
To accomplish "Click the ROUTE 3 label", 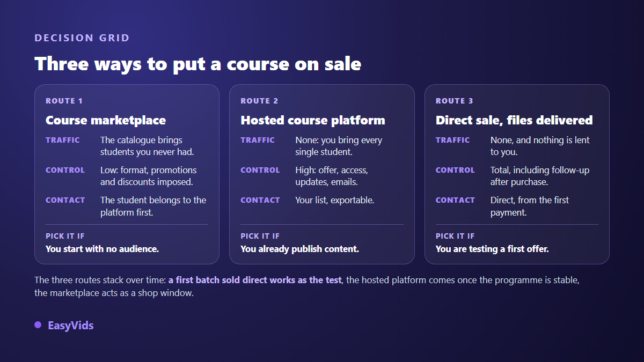I will [455, 101].
